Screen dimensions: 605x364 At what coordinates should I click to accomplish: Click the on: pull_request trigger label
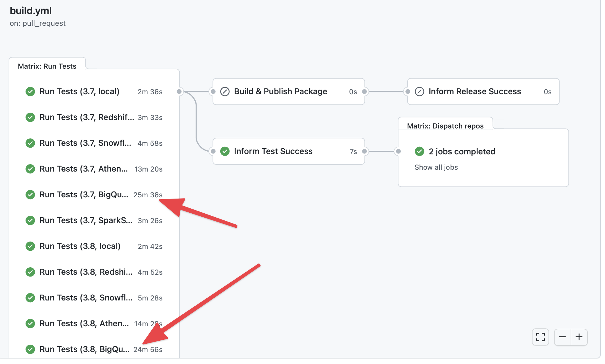37,23
